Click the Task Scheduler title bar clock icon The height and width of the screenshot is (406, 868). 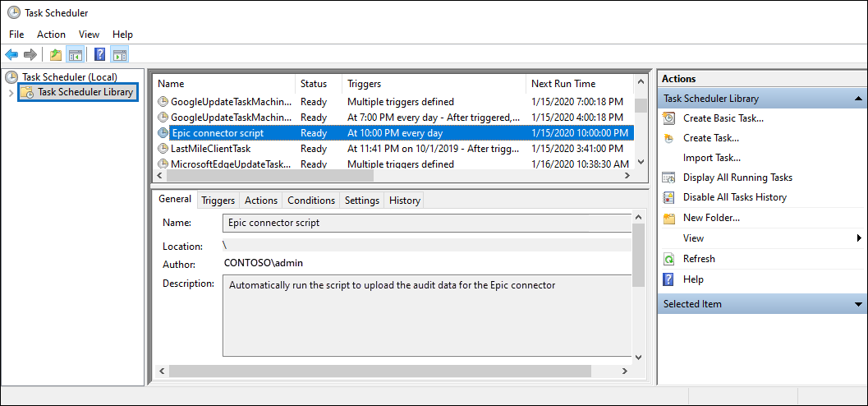click(x=13, y=12)
